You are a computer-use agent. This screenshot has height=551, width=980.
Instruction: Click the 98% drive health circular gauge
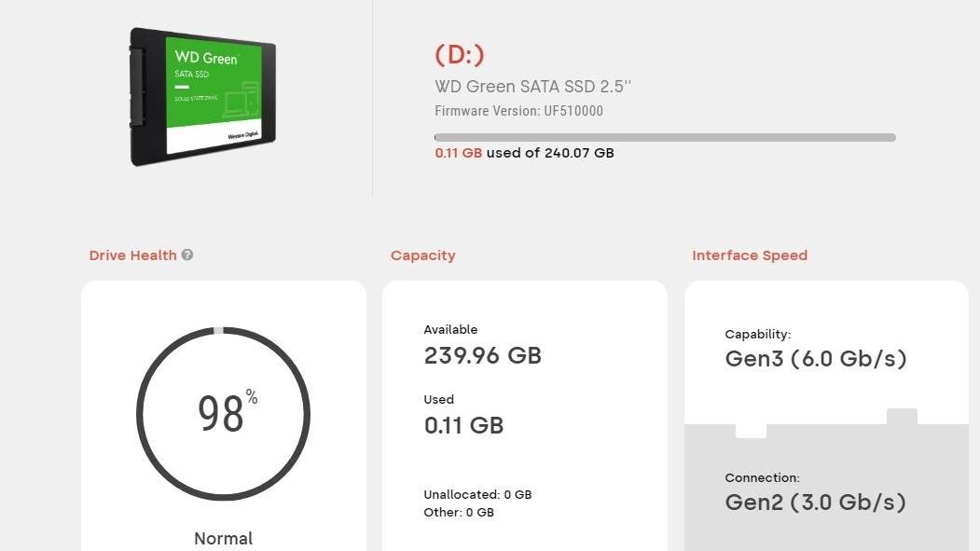click(223, 413)
